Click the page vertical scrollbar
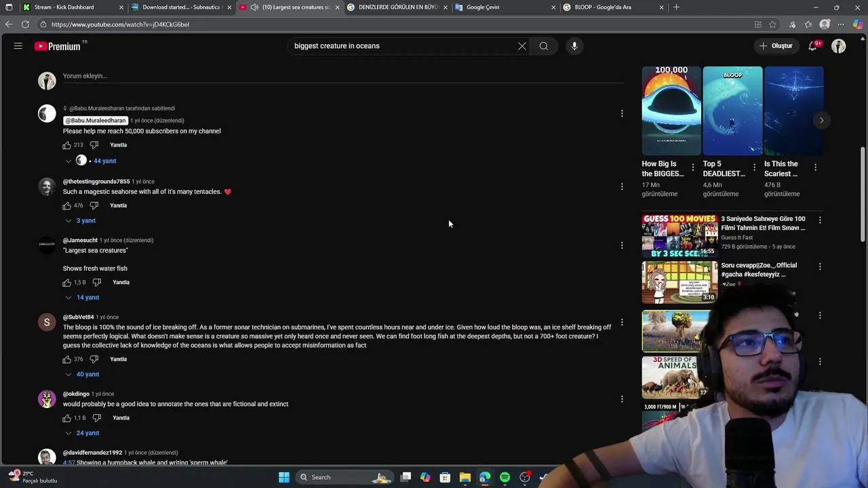868x488 pixels. [863, 194]
